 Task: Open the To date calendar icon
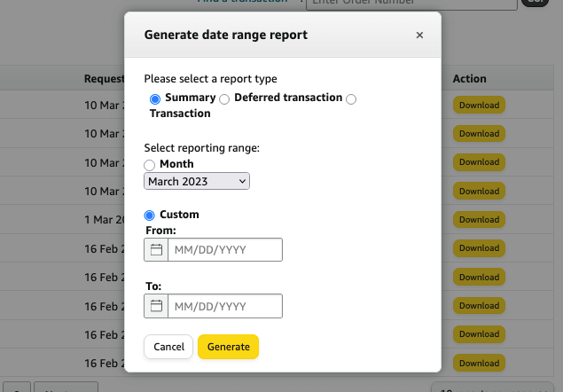click(x=156, y=306)
